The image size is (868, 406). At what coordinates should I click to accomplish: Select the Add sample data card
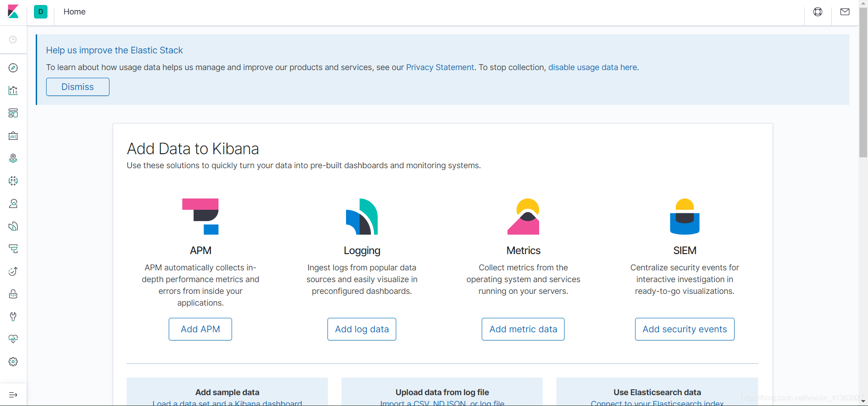coord(227,392)
